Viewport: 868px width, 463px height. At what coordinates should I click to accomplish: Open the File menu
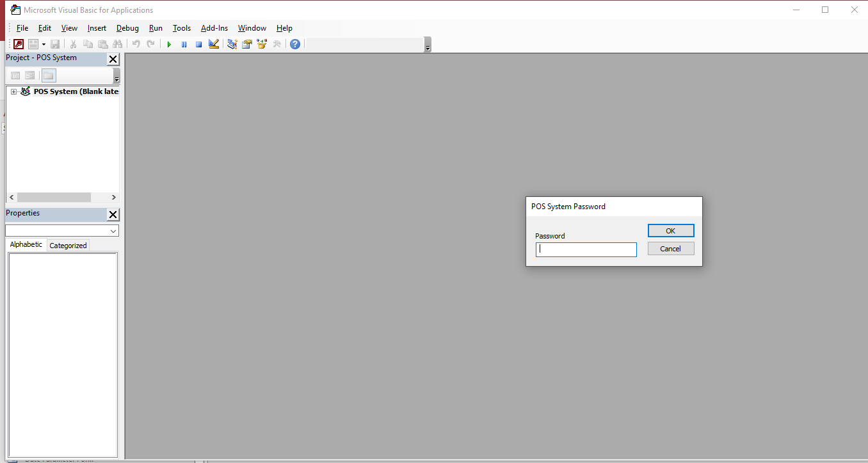pyautogui.click(x=22, y=28)
